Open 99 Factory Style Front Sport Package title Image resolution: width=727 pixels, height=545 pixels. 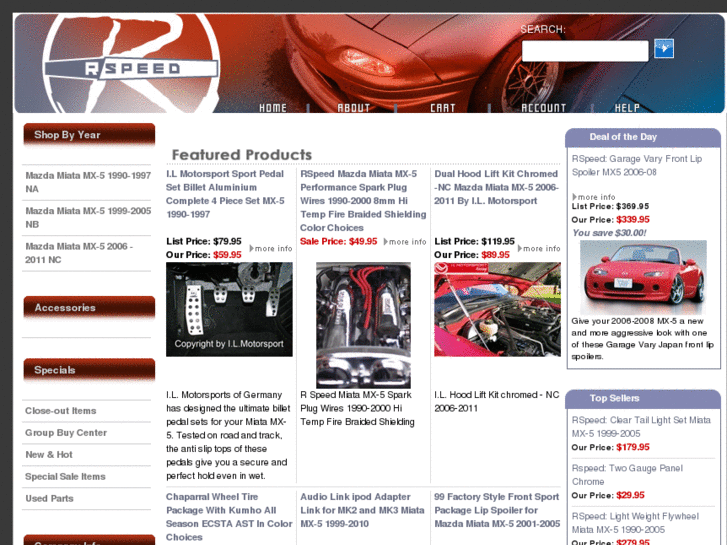click(x=497, y=510)
